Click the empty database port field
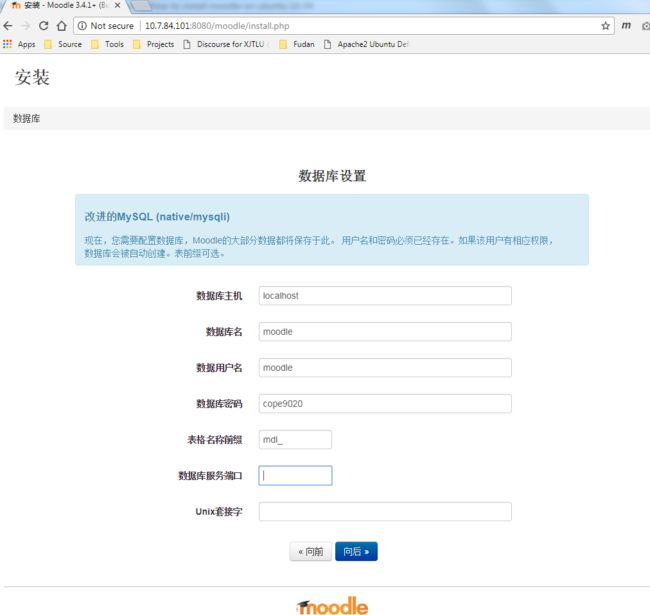Screen dimensions: 650x615 pos(295,475)
